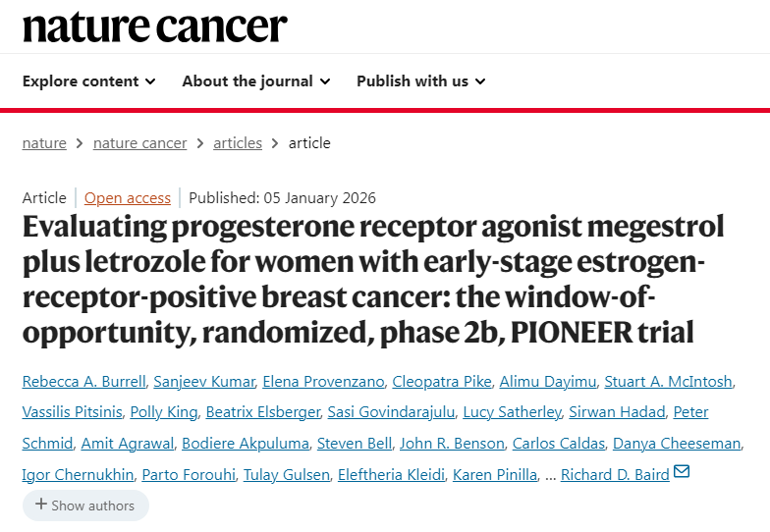Navigate to the articles breadcrumb
The height and width of the screenshot is (532, 770).
click(238, 143)
